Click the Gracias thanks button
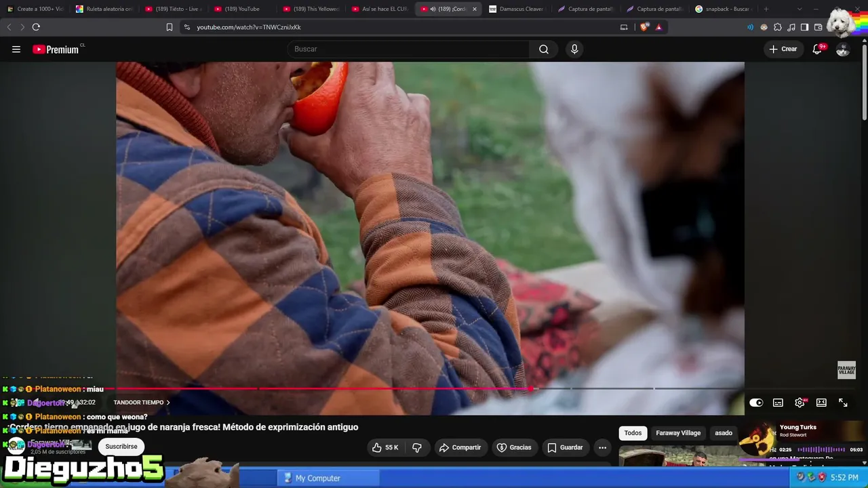Image resolution: width=868 pixels, height=488 pixels. tap(514, 447)
